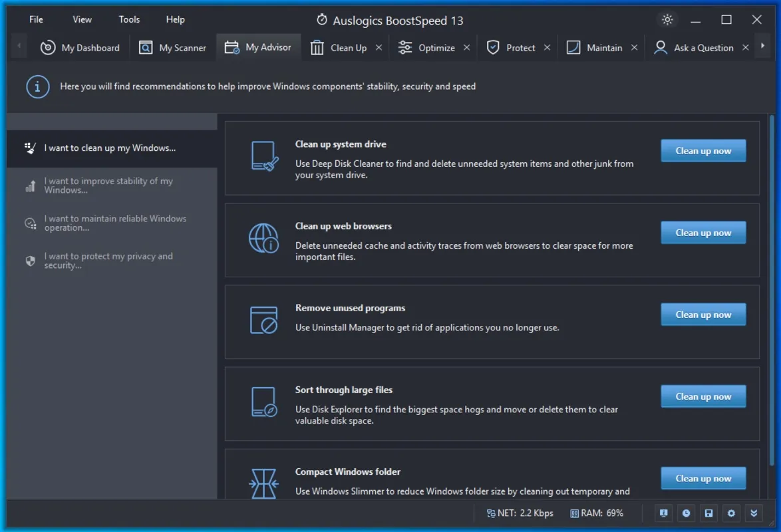Click Clean up now for Compact Windows folder
Screen dimensions: 781x532
[703, 478]
